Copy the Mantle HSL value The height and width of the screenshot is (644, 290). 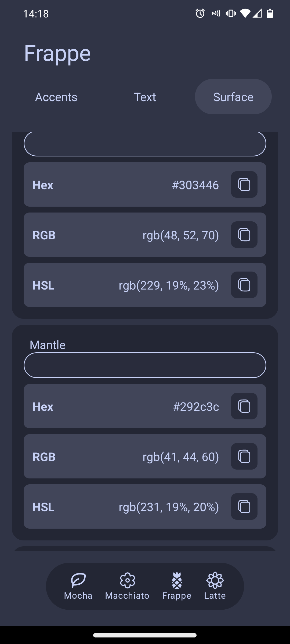[x=244, y=506]
